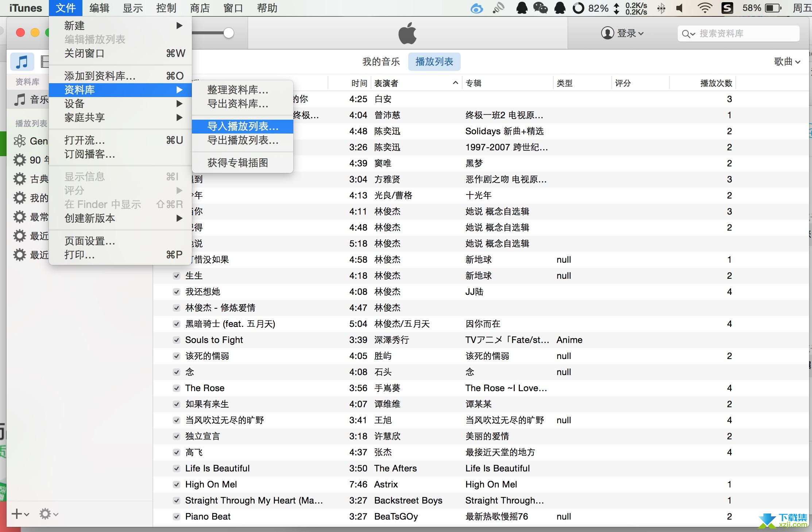Open the Wi-Fi status menu

705,8
